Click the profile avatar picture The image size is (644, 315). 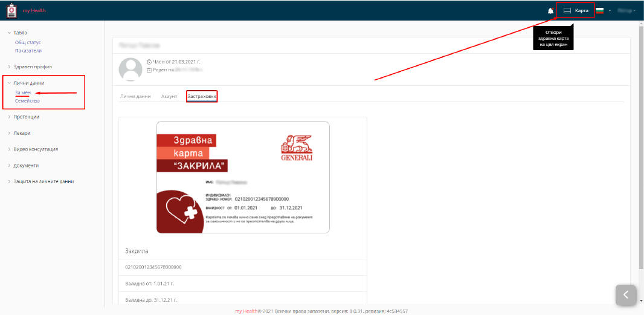[x=130, y=69]
